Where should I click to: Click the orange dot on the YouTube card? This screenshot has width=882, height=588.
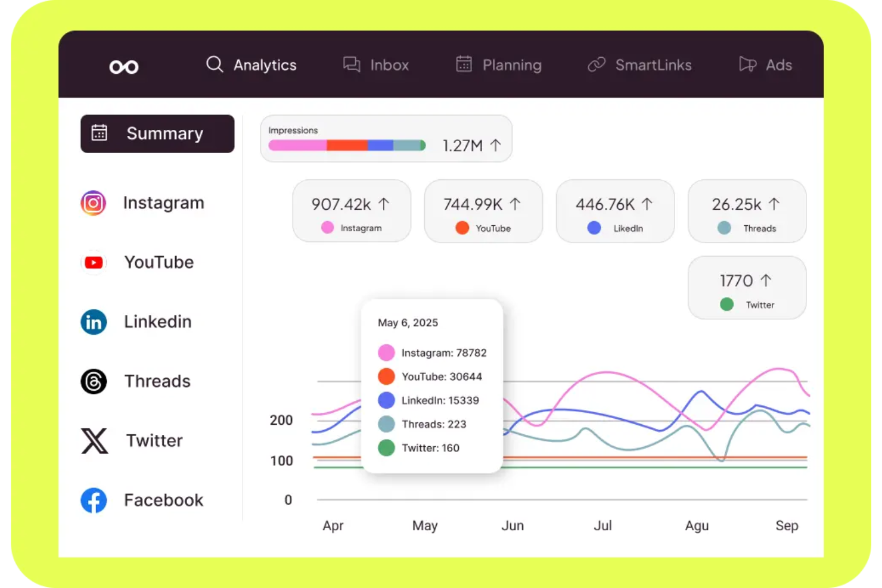[x=462, y=228]
